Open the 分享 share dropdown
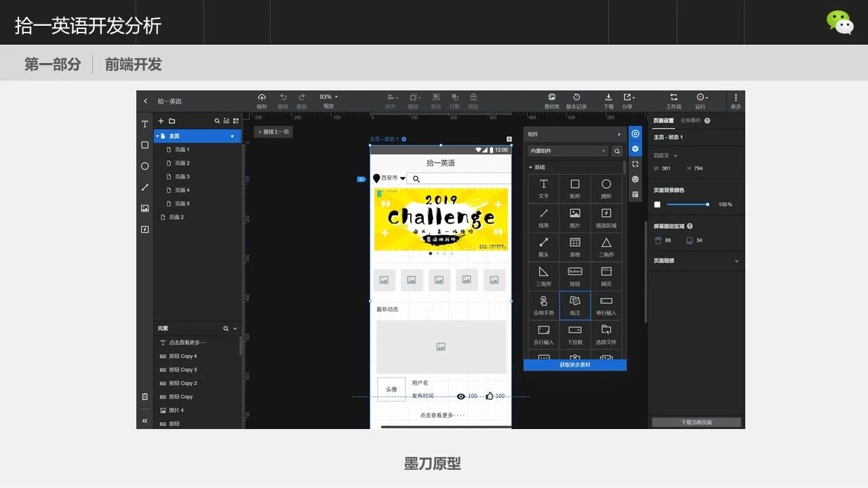This screenshot has width=868, height=488. (x=628, y=97)
